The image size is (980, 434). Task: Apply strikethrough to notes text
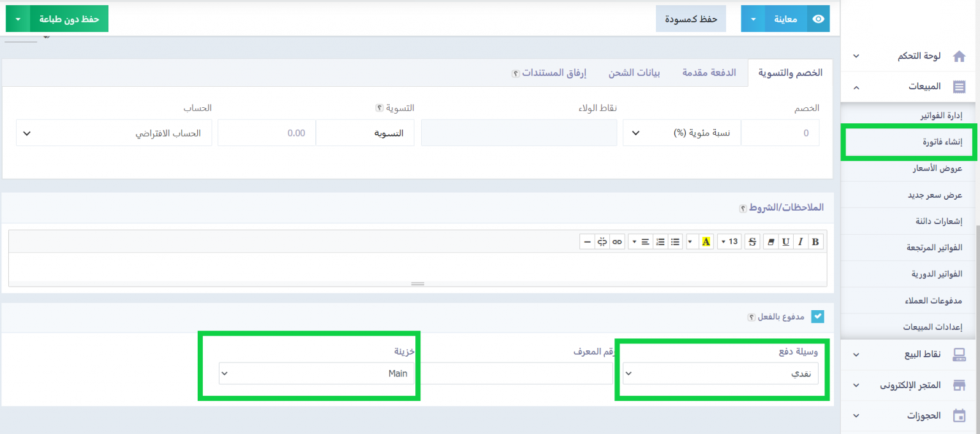coord(752,242)
